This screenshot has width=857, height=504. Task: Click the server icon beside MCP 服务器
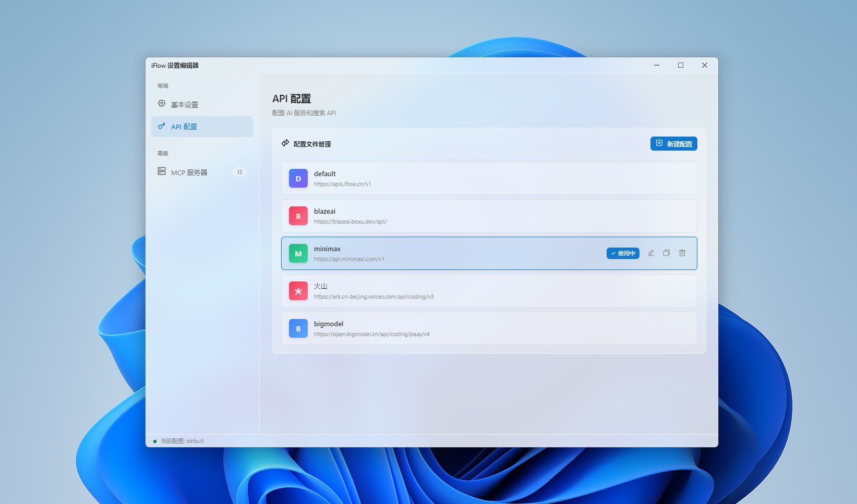coord(162,171)
